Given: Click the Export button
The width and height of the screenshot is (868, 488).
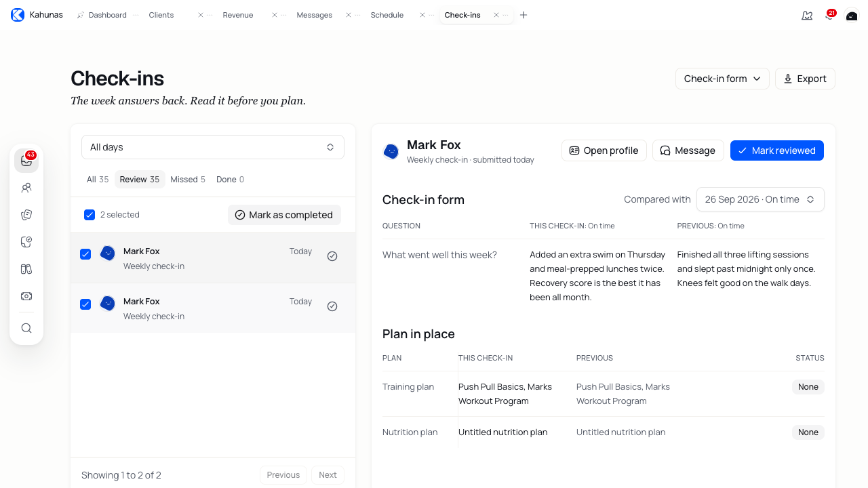Looking at the screenshot, I should click(x=805, y=79).
